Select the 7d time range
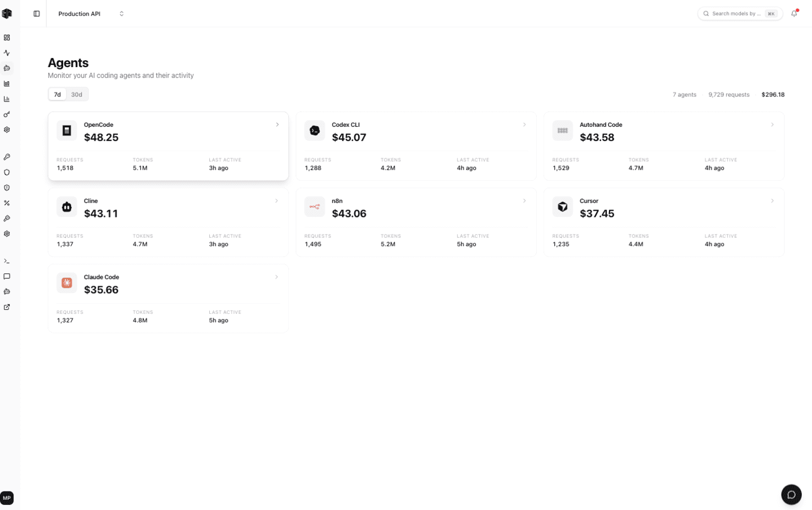The height and width of the screenshot is (510, 812). (58, 95)
